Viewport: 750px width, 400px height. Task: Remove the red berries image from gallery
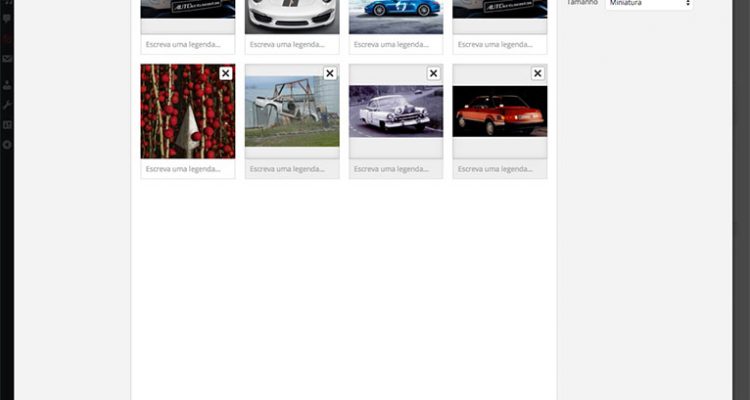click(x=226, y=73)
